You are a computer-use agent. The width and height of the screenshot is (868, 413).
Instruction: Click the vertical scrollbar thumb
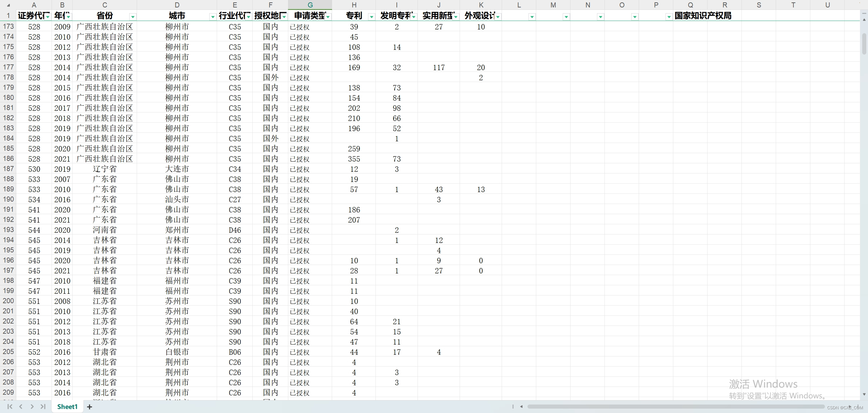point(864,43)
